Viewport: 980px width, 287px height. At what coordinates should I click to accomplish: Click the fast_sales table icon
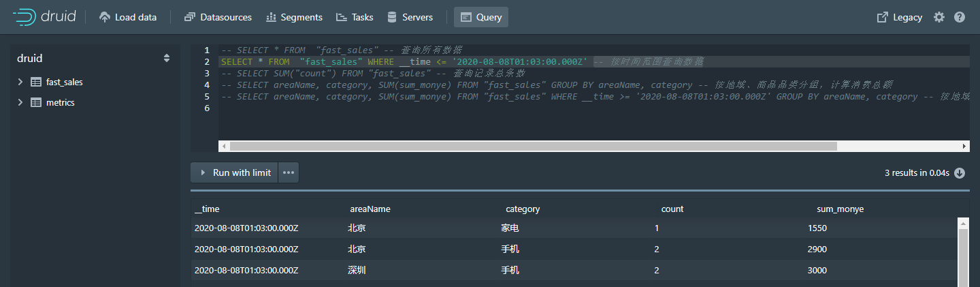coord(36,82)
